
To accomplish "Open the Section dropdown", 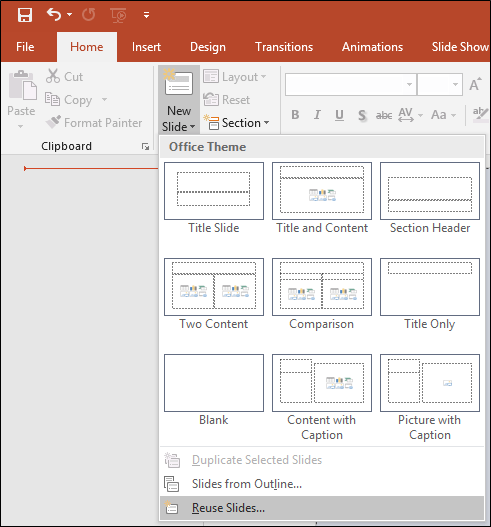I will click(236, 123).
